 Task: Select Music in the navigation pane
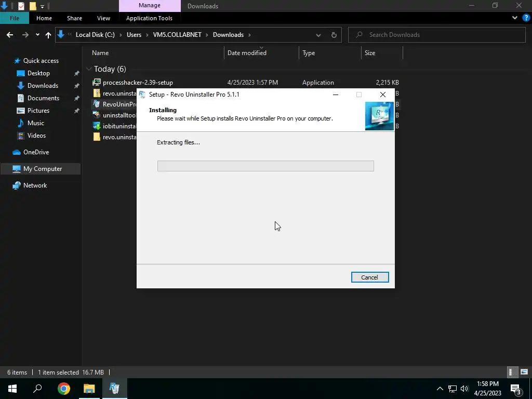[x=36, y=123]
